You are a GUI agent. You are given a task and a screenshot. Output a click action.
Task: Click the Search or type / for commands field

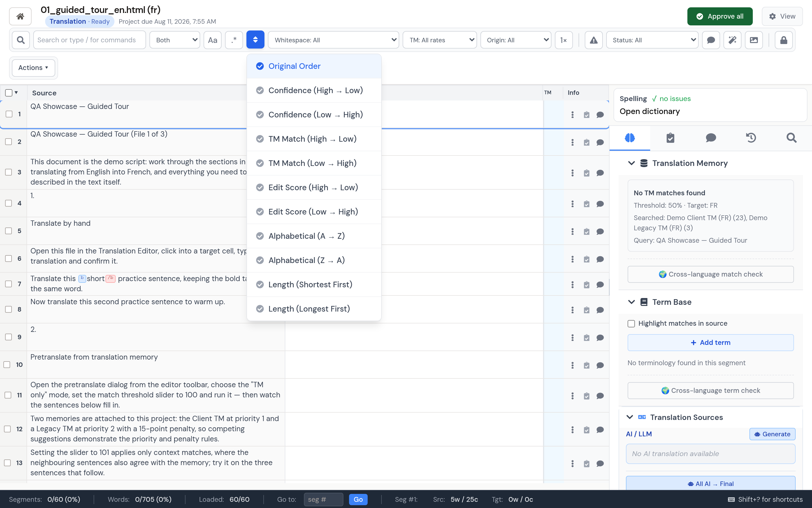click(89, 40)
